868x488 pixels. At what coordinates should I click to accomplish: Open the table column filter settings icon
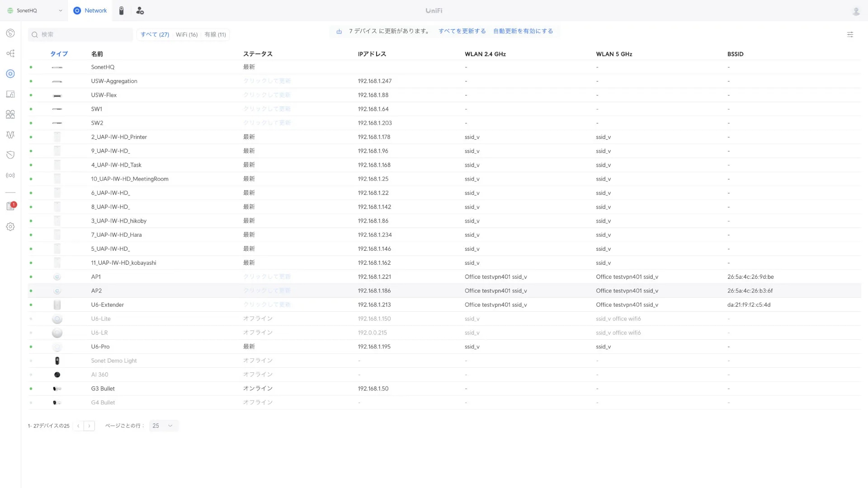850,34
